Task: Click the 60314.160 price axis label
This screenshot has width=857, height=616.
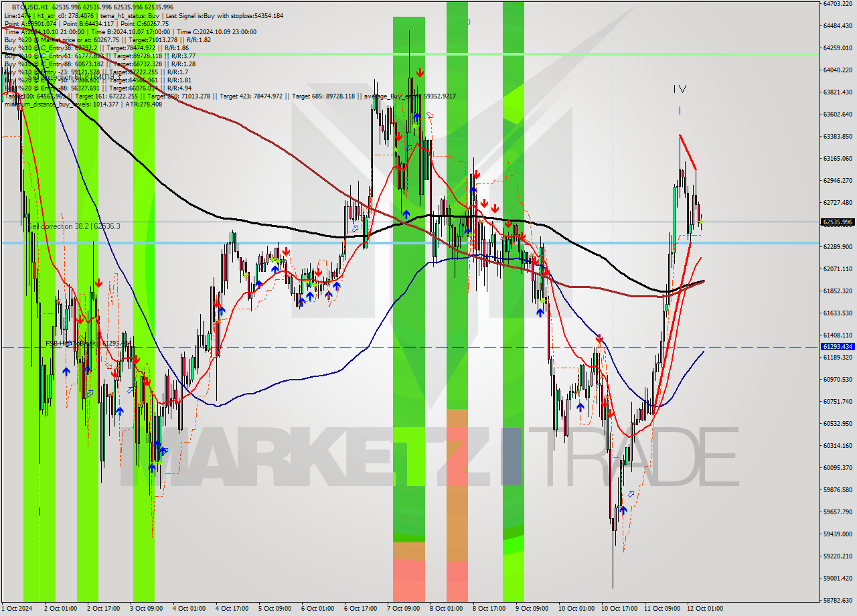Action: 837,446
